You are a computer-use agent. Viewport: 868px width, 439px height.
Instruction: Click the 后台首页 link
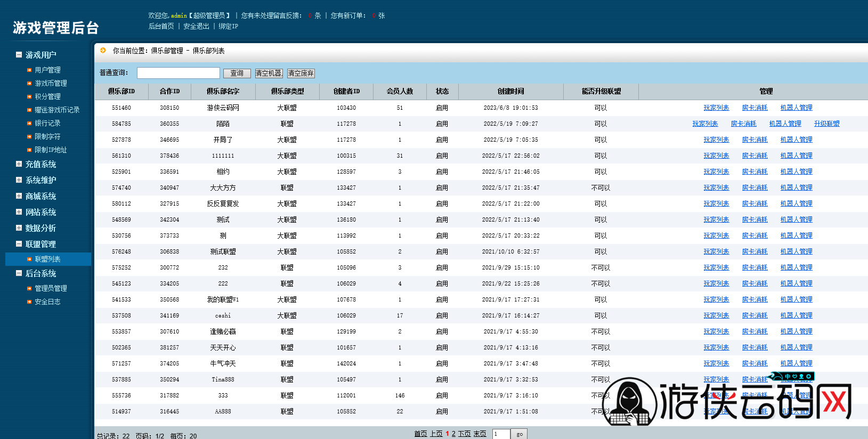tap(161, 26)
